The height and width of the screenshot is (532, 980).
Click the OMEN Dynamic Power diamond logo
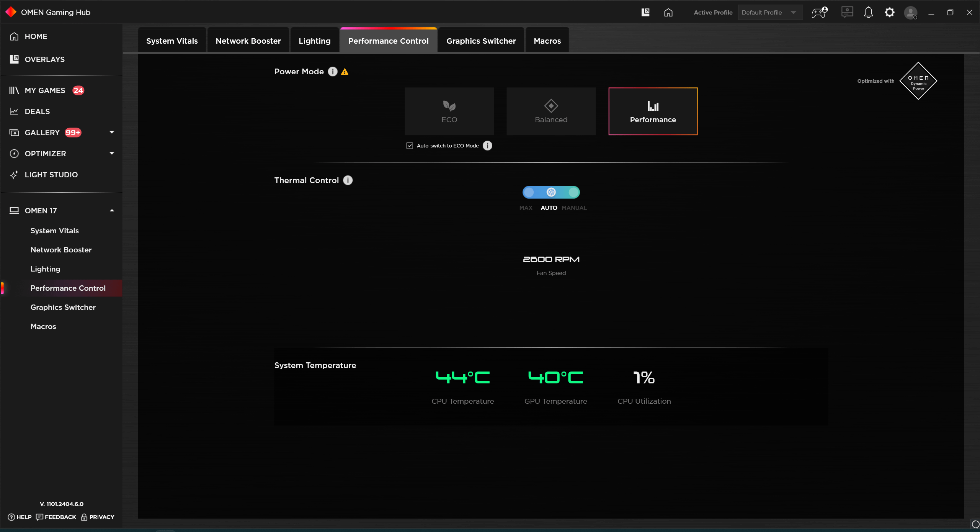coord(918,81)
